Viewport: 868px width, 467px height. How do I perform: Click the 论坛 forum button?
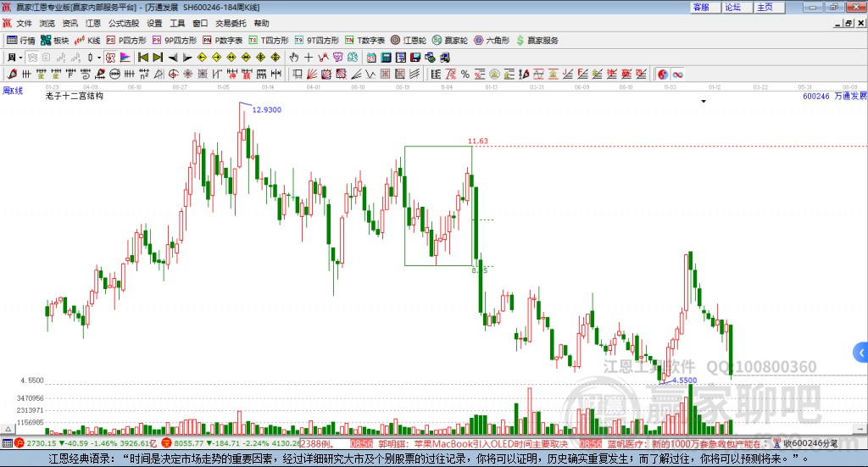[x=737, y=7]
